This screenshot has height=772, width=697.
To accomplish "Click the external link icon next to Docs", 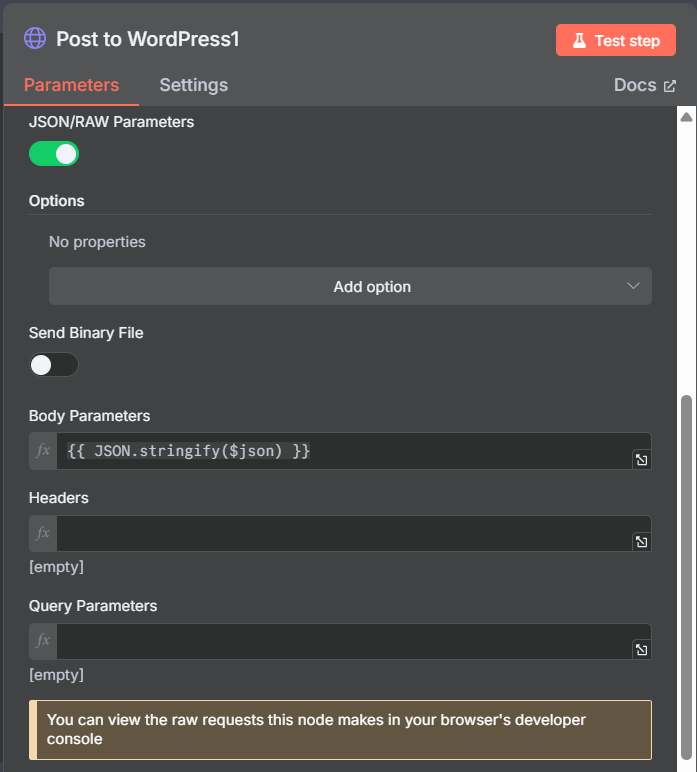I will pos(669,86).
